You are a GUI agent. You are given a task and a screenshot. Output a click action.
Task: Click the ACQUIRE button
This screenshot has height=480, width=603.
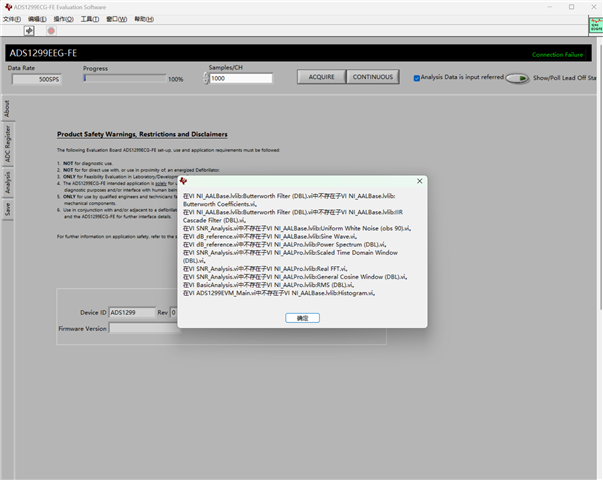(321, 77)
